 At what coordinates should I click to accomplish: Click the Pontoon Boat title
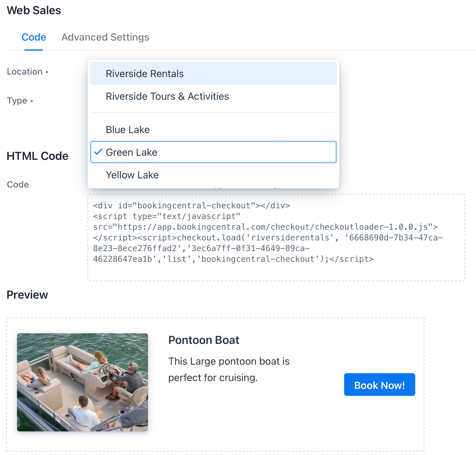pyautogui.click(x=204, y=340)
